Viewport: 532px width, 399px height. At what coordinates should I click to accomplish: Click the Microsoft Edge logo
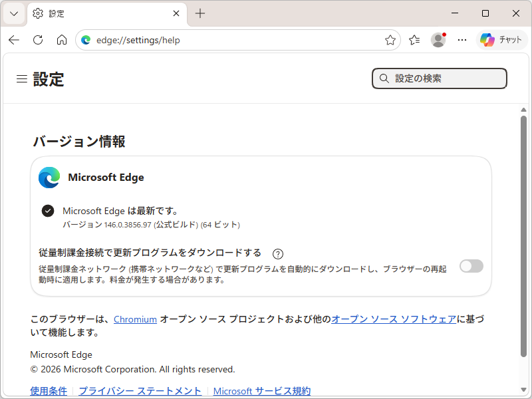click(x=49, y=178)
